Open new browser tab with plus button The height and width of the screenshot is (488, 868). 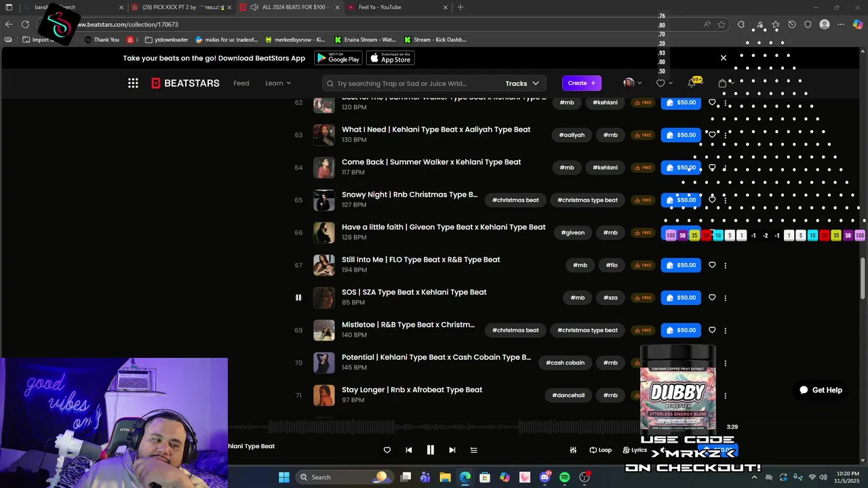coord(460,7)
